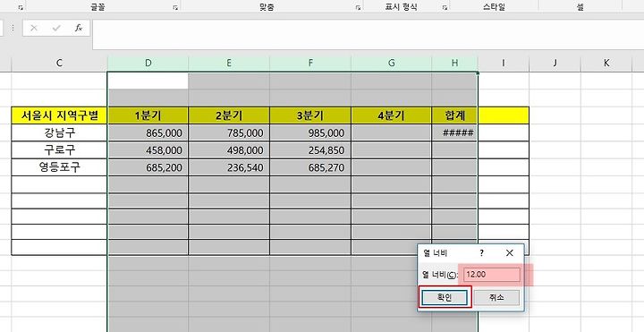Select the cell containing 985,000
Image resolution: width=644 pixels, height=332 pixels.
tap(310, 132)
